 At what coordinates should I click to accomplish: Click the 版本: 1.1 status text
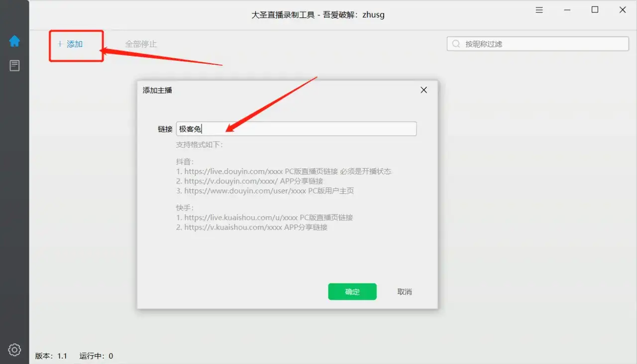[x=51, y=356]
